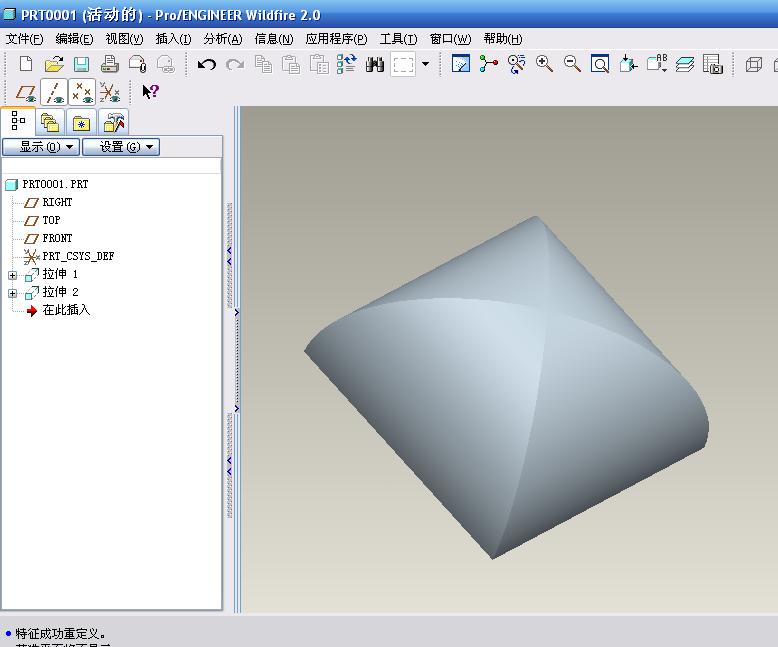The height and width of the screenshot is (647, 778).
Task: Redo the last undone action
Action: point(235,65)
